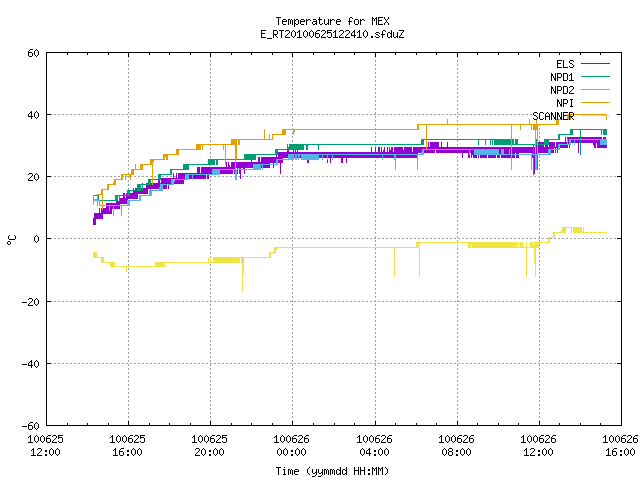Click the y-axis label 20
Viewport: 640px width, 480px height.
[x=33, y=177]
